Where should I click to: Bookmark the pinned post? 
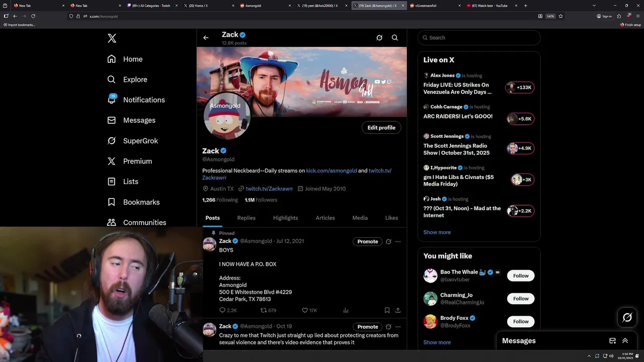coord(387,311)
